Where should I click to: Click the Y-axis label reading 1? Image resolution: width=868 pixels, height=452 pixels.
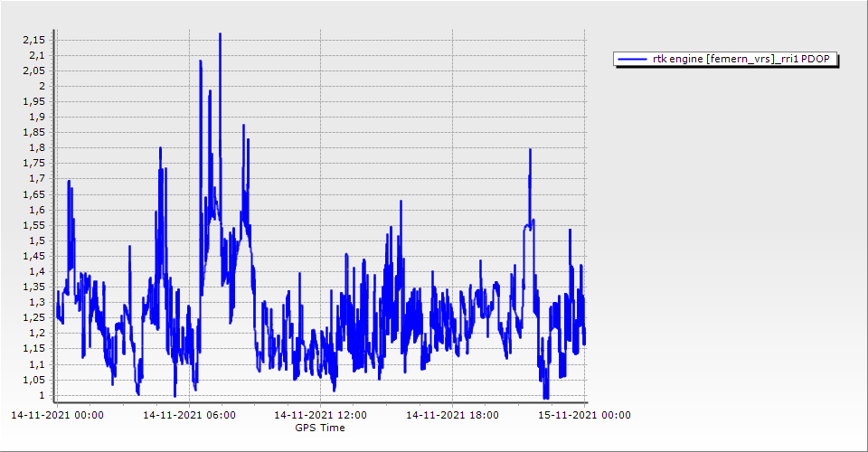(x=42, y=395)
